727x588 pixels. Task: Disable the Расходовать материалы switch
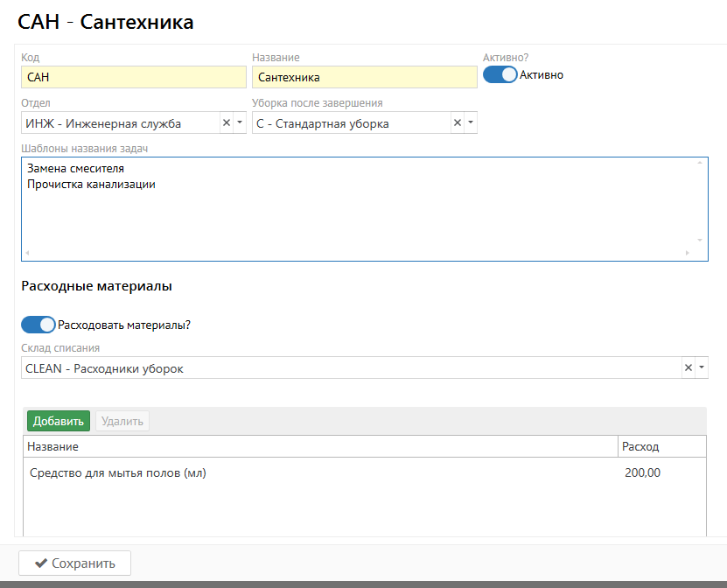point(38,325)
